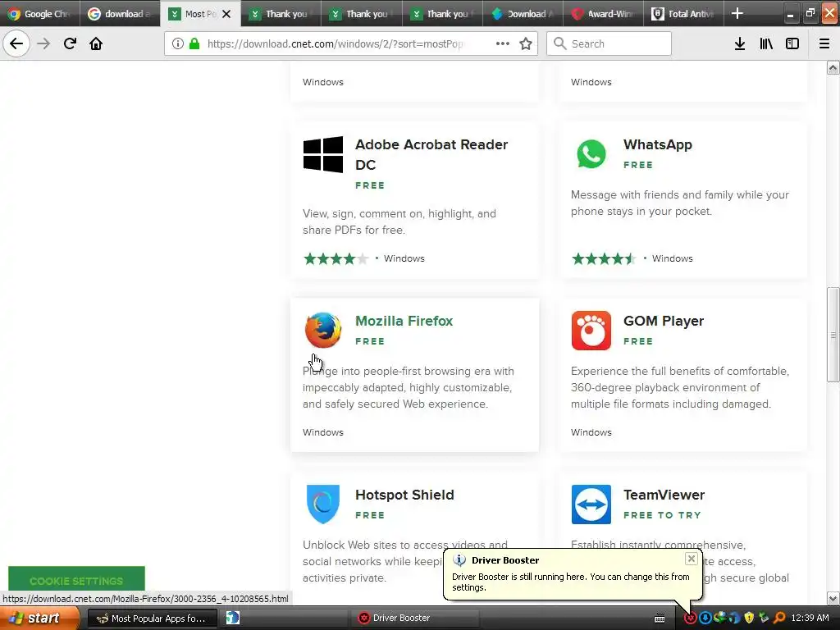Click the Adobe Acrobat Reader Windows logo icon
The image size is (840, 630).
point(323,154)
